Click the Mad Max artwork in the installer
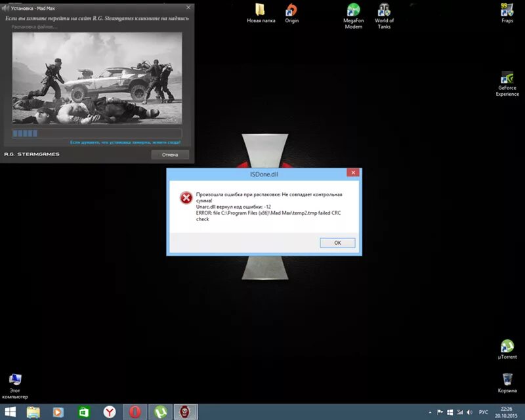Image resolution: width=525 pixels, height=420 pixels. (97, 78)
